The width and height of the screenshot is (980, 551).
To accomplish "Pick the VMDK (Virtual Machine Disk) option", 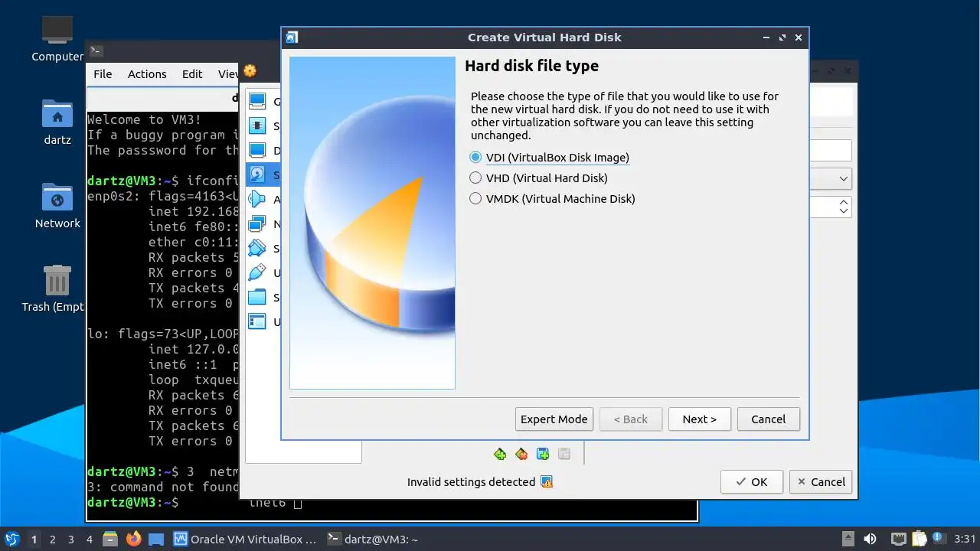I will click(x=552, y=199).
